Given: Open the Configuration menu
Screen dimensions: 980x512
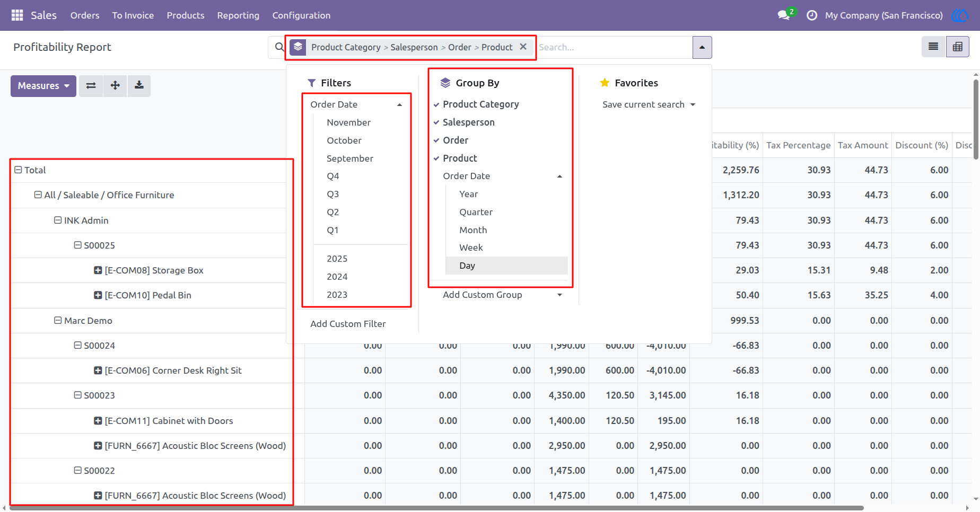Looking at the screenshot, I should 301,15.
